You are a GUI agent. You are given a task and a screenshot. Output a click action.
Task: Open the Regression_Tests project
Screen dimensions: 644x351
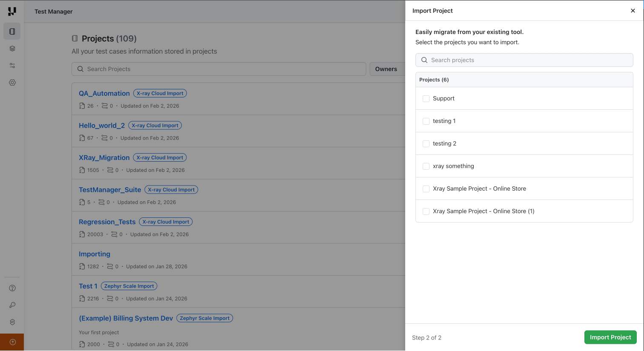107,222
